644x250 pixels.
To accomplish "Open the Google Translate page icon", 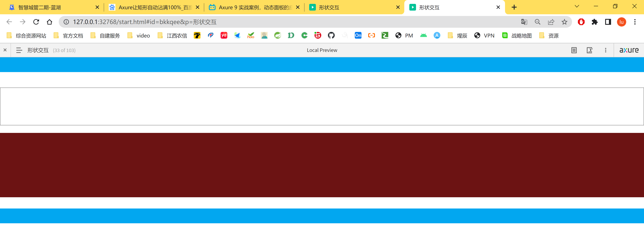I will pos(524,22).
